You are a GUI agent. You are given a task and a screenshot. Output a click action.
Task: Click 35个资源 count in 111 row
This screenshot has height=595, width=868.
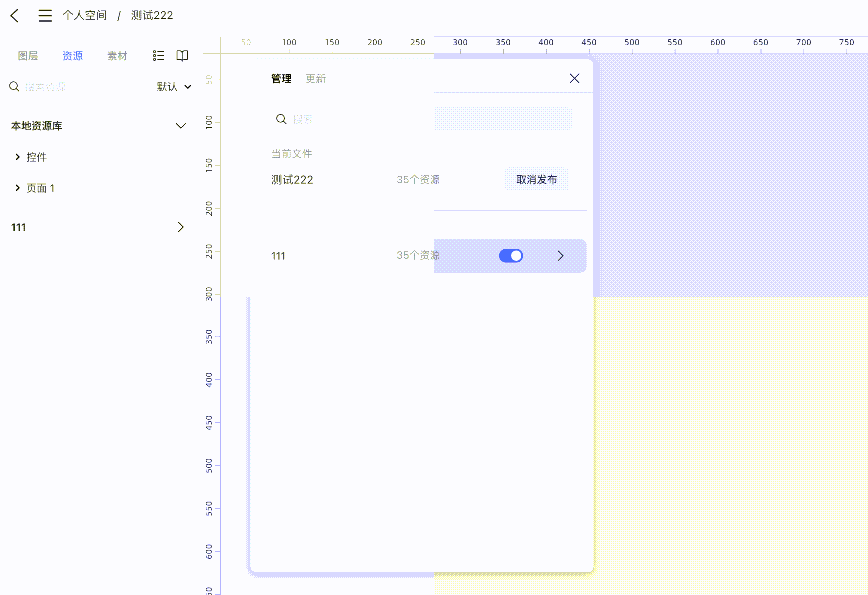point(418,255)
